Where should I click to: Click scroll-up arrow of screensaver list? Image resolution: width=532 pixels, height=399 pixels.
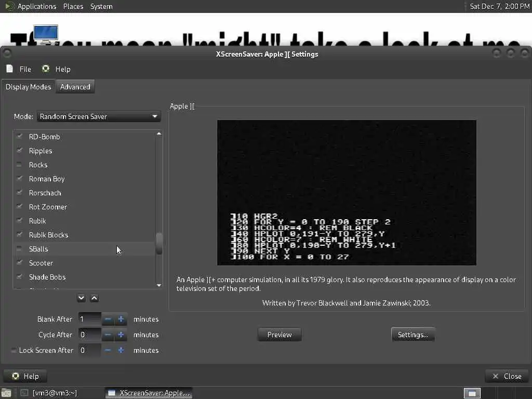159,134
